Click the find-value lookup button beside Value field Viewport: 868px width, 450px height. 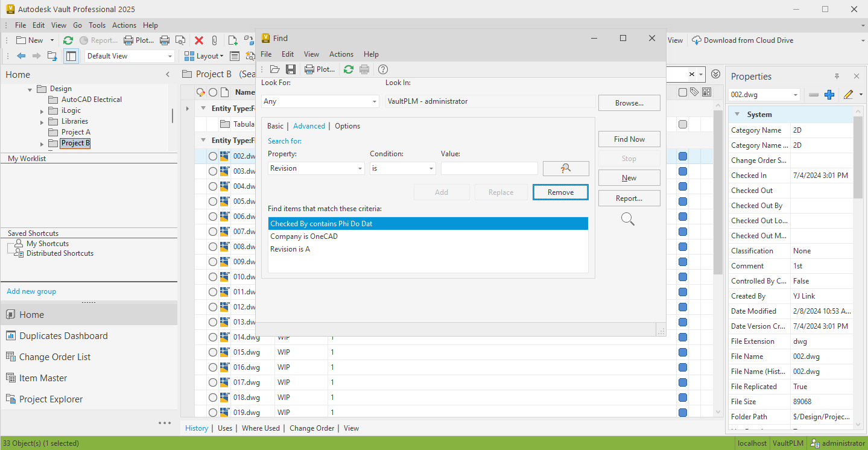point(566,168)
